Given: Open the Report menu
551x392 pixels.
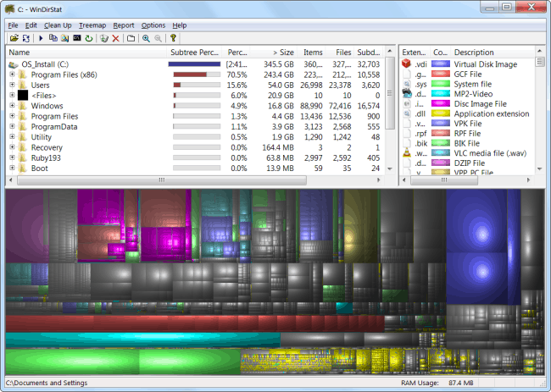Looking at the screenshot, I should pos(124,25).
